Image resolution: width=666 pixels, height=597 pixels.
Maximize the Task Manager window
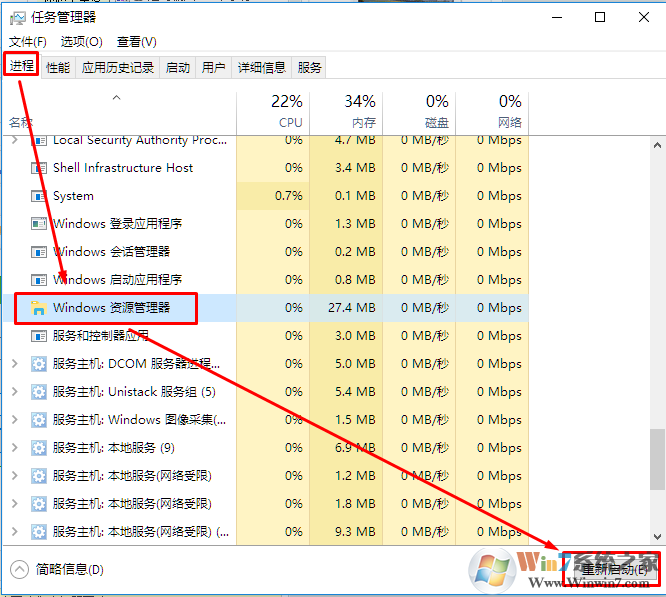pos(600,17)
